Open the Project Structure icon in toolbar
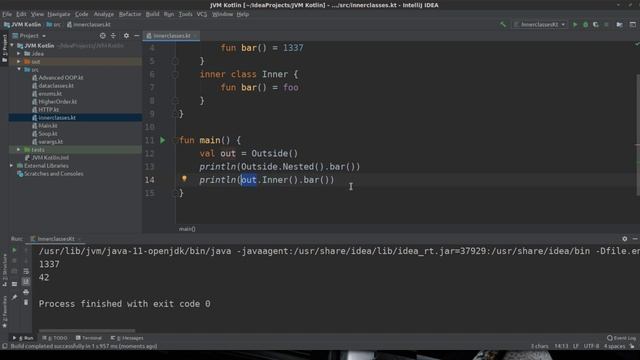Image resolution: width=640 pixels, height=360 pixels. 620,24
